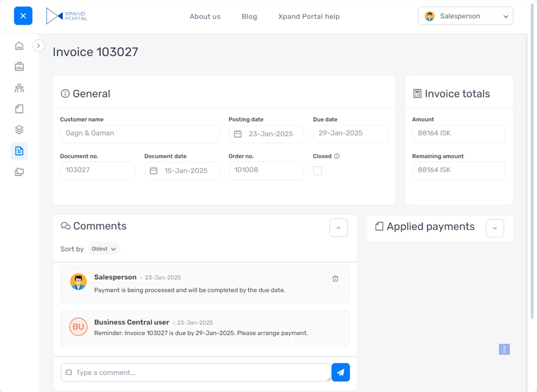Click the home icon in sidebar
Image resolution: width=537 pixels, height=392 pixels.
click(19, 46)
